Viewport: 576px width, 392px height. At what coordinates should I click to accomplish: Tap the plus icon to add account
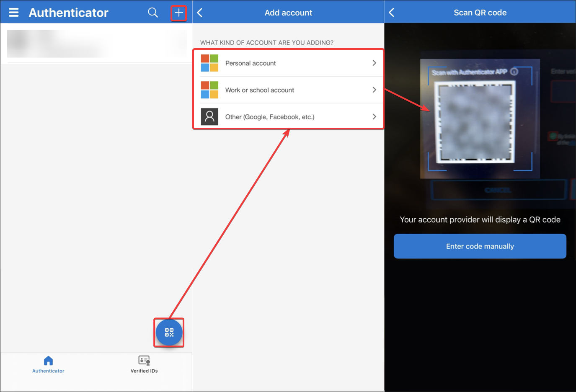point(179,13)
